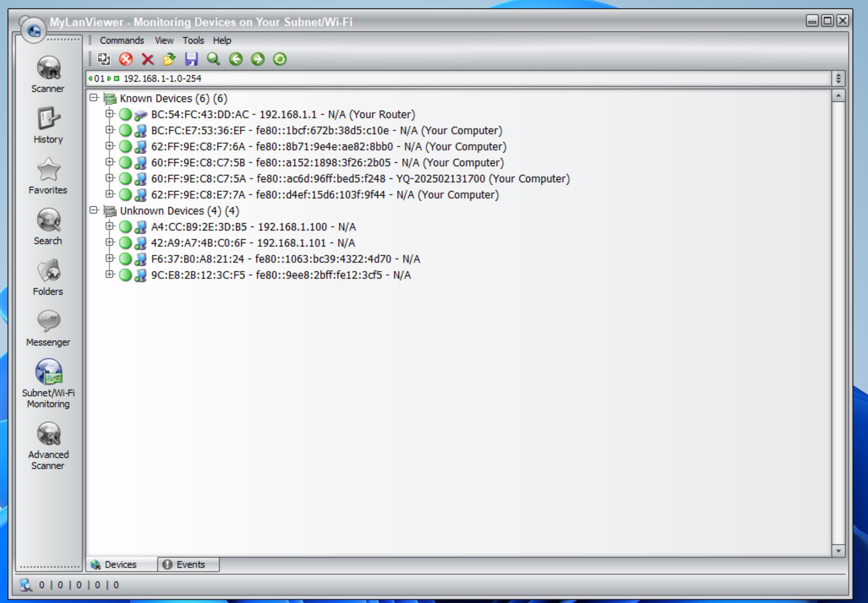
Task: Open the Tools menu
Action: [x=193, y=41]
